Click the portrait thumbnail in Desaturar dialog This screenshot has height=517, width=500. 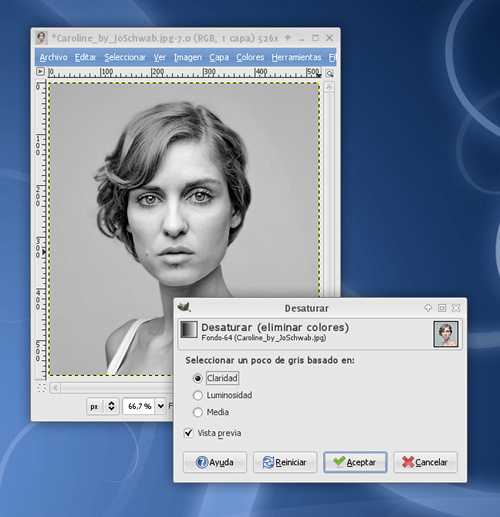(x=446, y=334)
